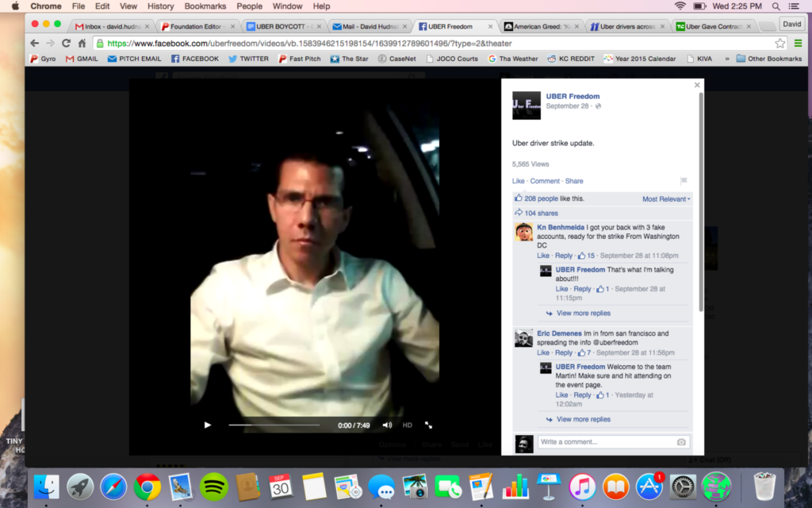Screen dimensions: 812x508
Task: Go to Chrome's home page icon
Action: pos(82,44)
